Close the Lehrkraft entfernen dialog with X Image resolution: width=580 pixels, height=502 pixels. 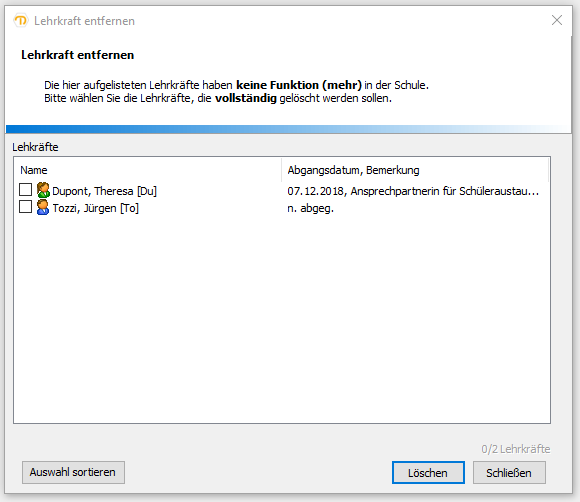coord(557,20)
